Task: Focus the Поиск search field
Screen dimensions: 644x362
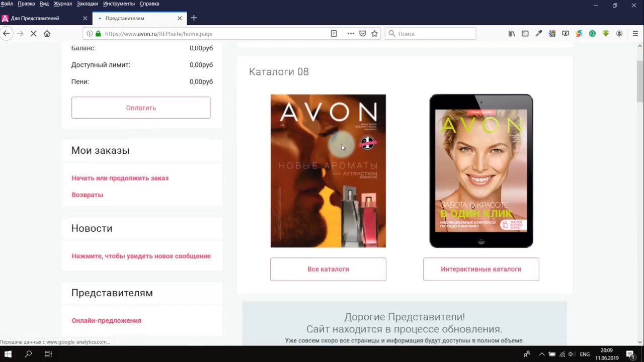Action: coord(431,34)
